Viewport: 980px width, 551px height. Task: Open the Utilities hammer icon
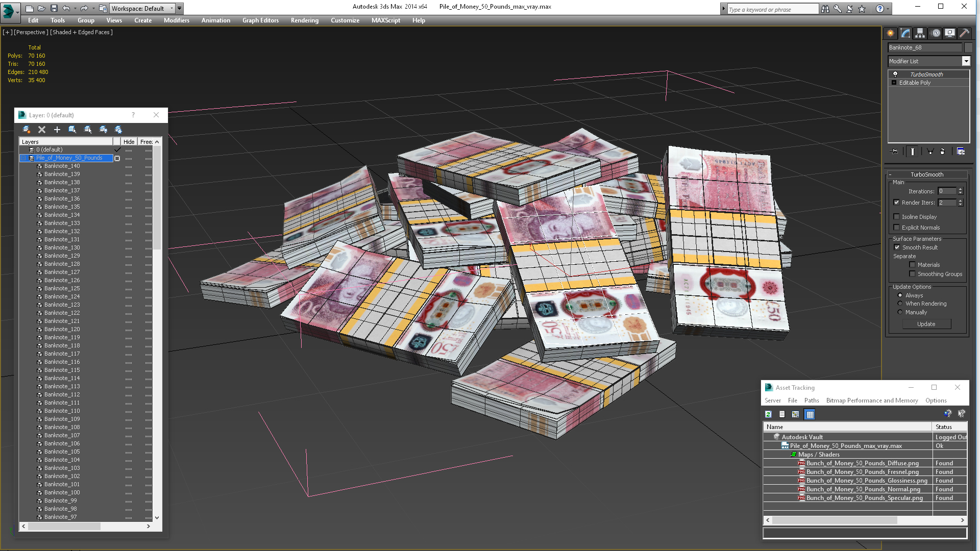coord(964,33)
